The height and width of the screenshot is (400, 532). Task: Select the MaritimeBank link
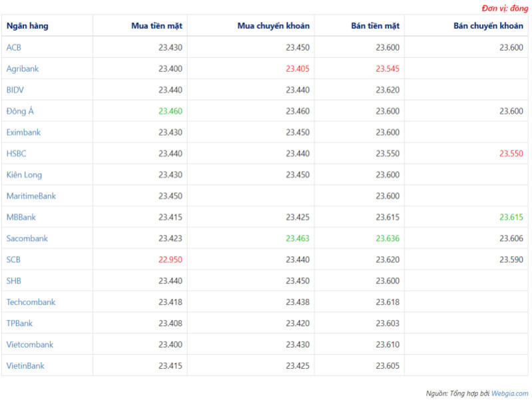[31, 196]
